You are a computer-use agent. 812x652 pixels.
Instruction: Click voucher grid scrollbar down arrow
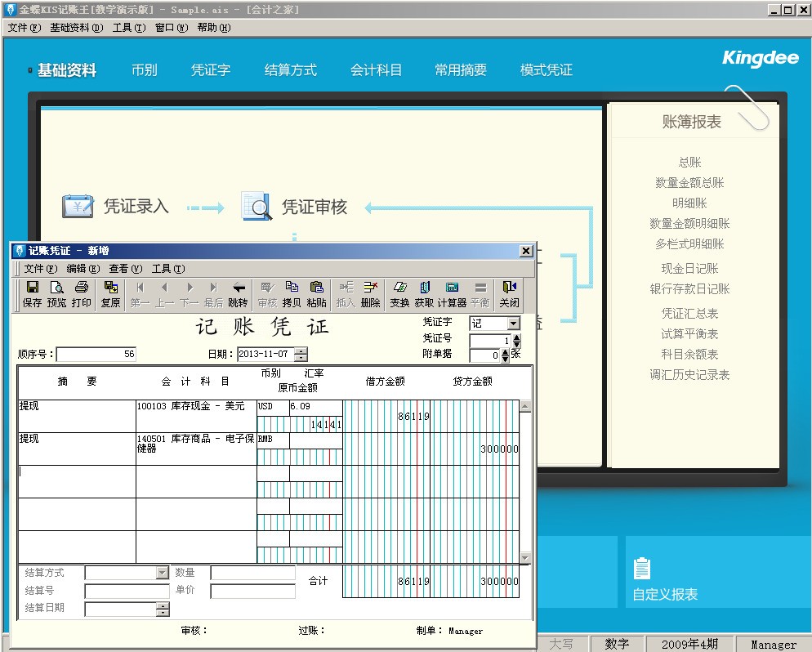(525, 558)
